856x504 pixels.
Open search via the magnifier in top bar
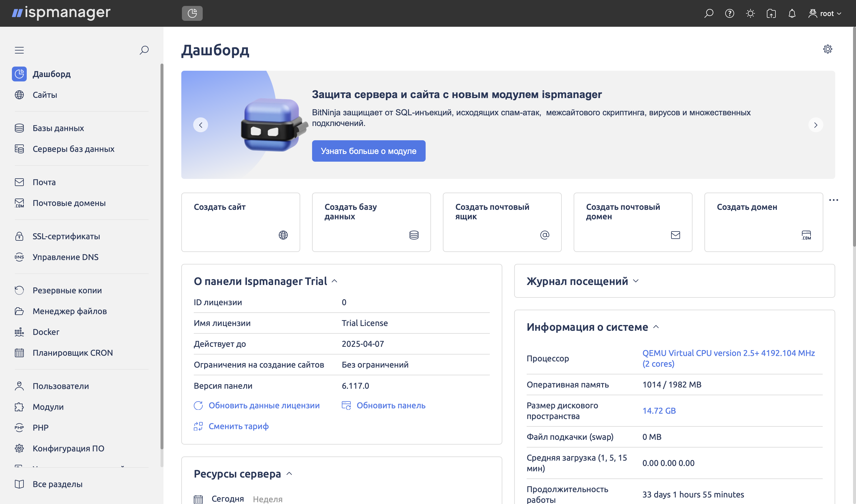(709, 13)
